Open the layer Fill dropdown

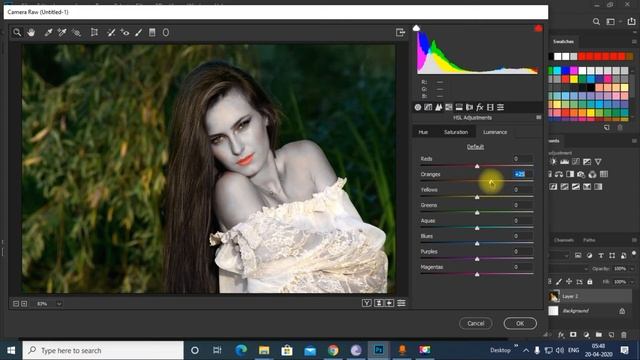click(x=632, y=282)
